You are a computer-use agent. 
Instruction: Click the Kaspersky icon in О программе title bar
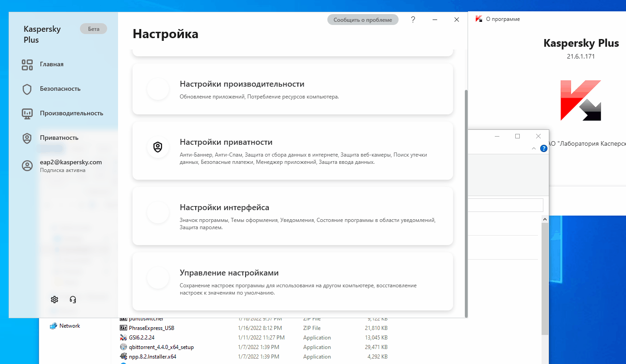point(478,19)
